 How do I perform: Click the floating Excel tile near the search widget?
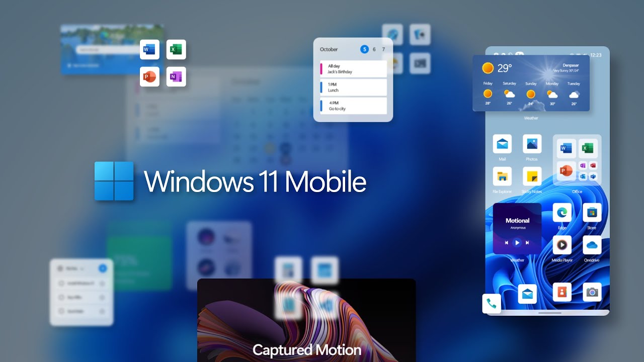[x=176, y=49]
